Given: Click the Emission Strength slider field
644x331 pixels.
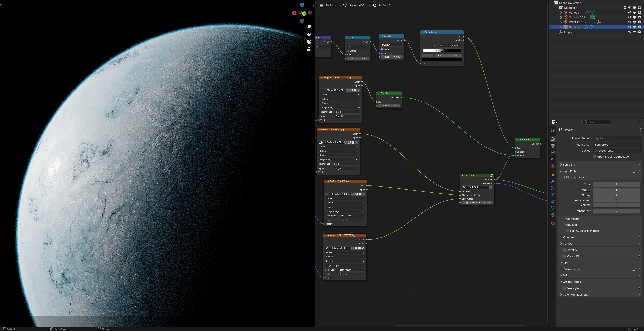Looking at the screenshot, I should coord(389,106).
